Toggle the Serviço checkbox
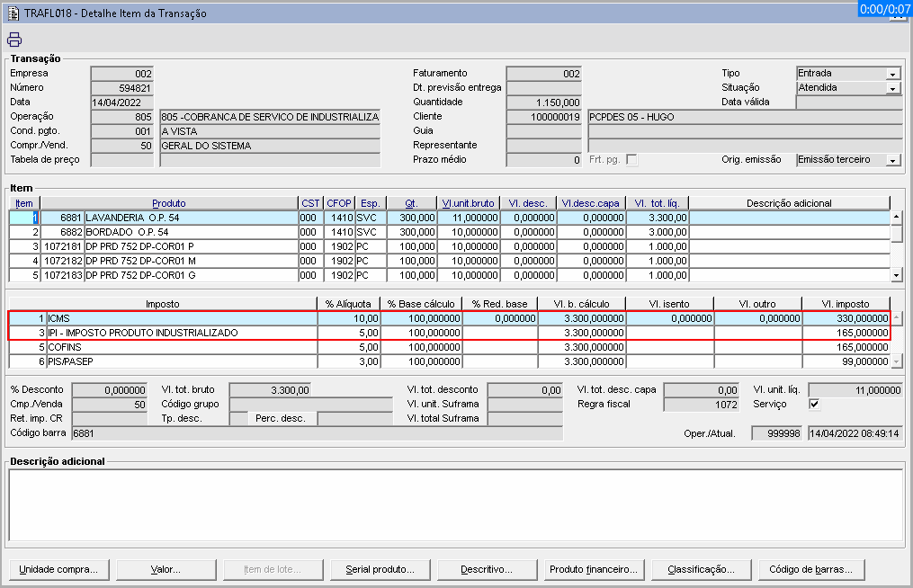 (x=814, y=404)
